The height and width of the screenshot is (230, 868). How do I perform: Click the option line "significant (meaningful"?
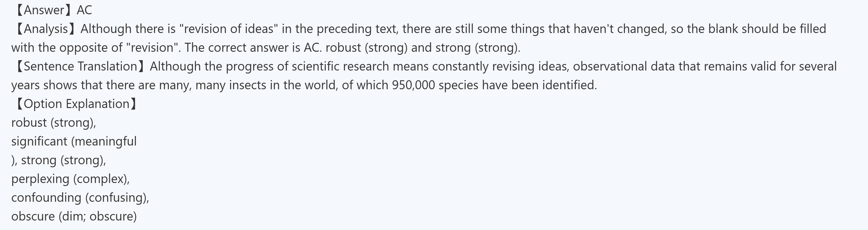pyautogui.click(x=74, y=141)
